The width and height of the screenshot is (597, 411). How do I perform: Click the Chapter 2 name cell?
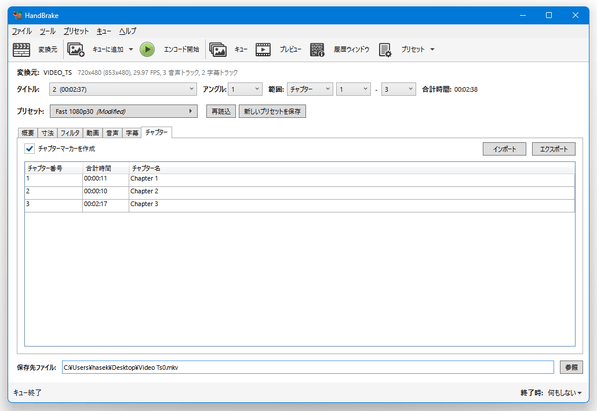(352, 192)
